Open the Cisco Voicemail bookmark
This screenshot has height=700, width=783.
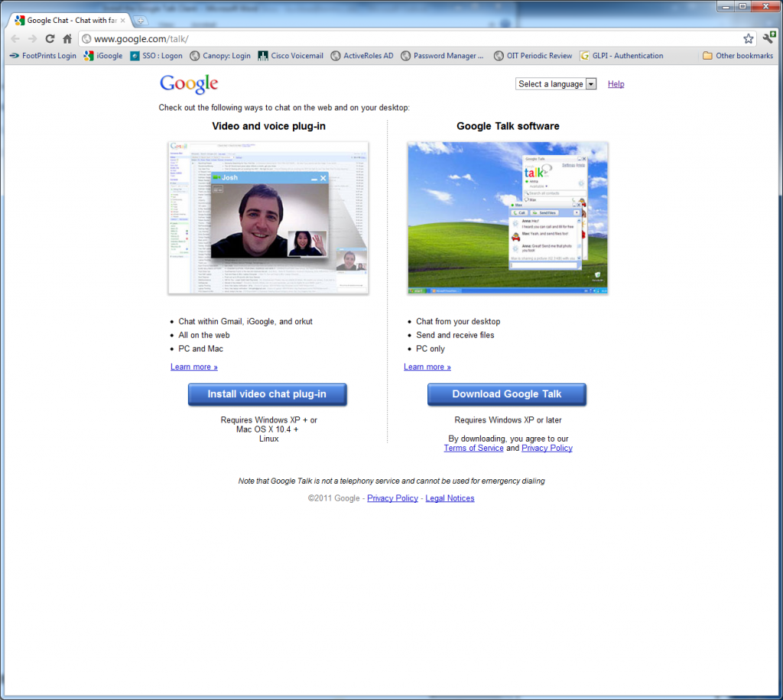pyautogui.click(x=291, y=55)
